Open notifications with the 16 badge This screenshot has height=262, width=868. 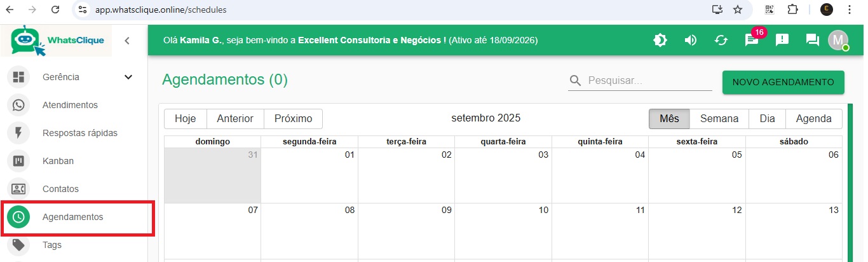pos(752,40)
